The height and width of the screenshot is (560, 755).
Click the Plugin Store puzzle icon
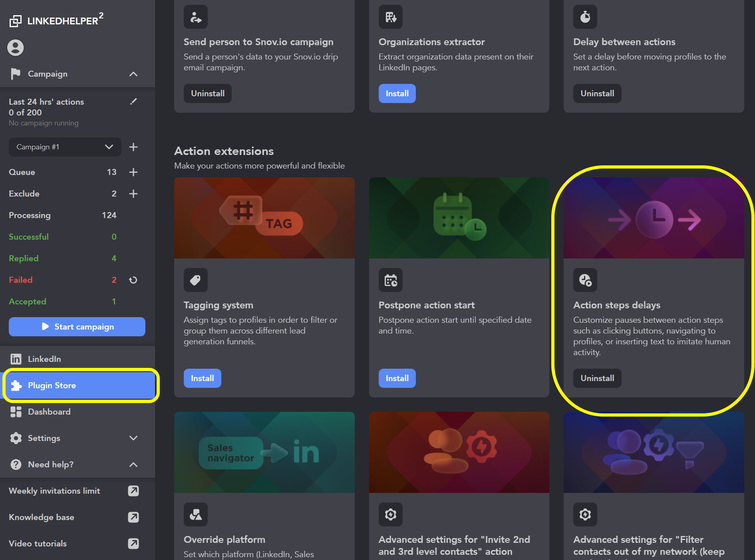16,385
